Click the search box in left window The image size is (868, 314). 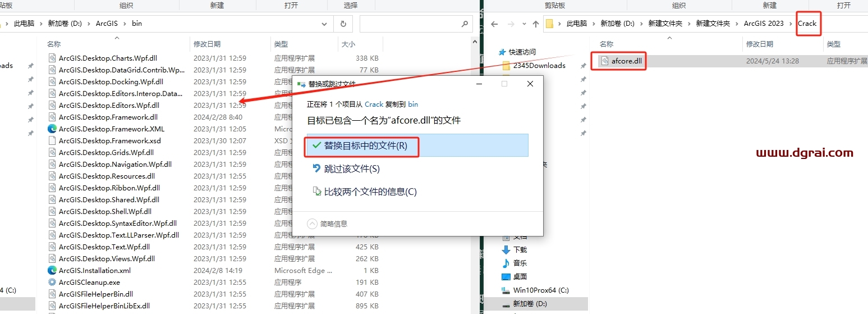(416, 24)
